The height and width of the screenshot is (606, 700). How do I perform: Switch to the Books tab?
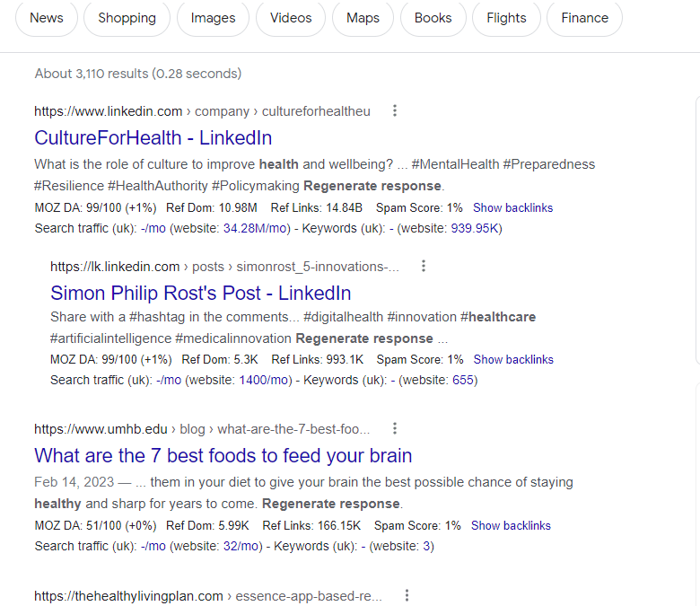[433, 18]
